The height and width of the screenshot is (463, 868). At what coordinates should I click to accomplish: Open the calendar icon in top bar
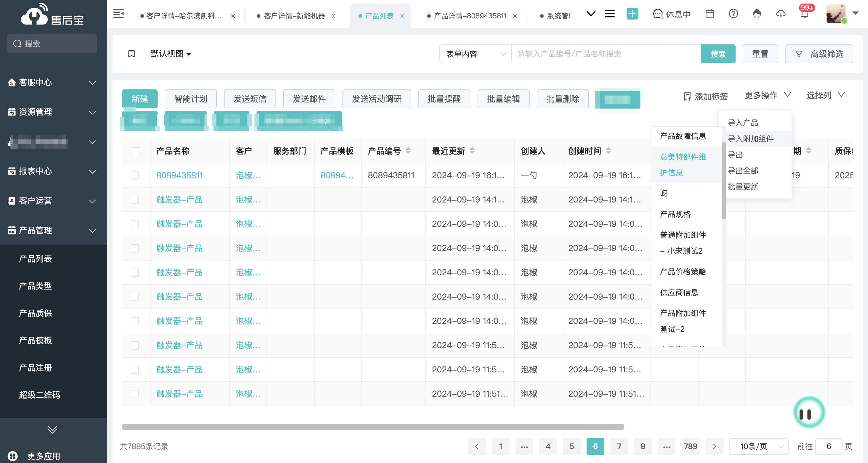click(710, 14)
